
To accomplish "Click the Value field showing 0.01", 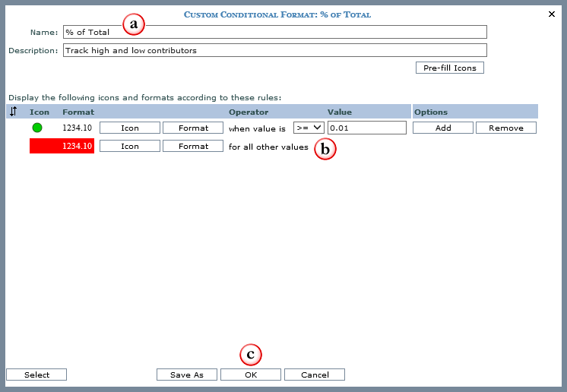I will click(366, 128).
